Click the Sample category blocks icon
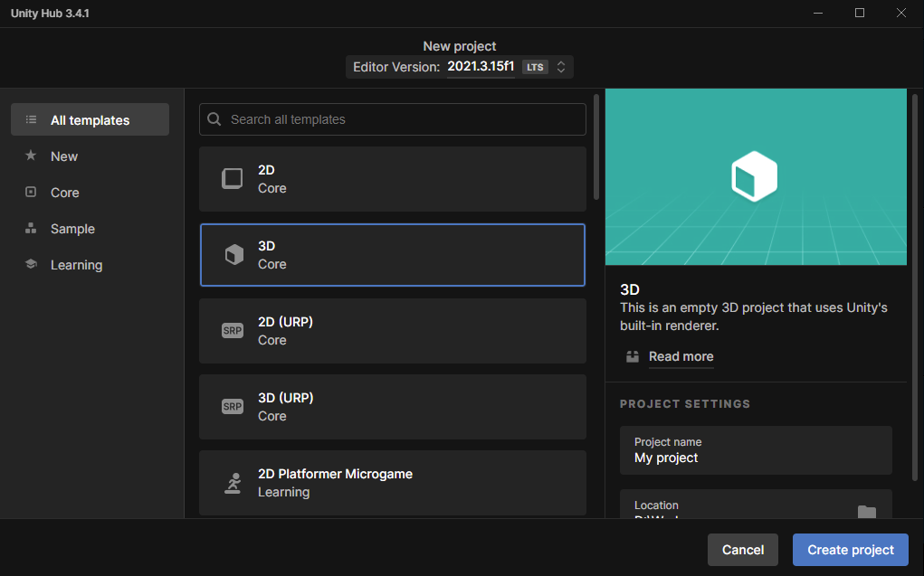Image resolution: width=924 pixels, height=576 pixels. 31,228
